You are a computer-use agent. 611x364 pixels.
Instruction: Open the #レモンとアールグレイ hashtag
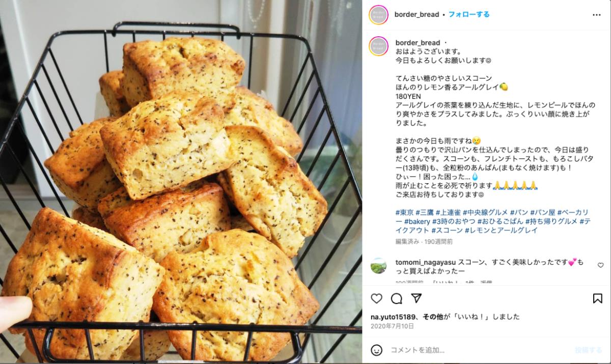[x=501, y=230]
